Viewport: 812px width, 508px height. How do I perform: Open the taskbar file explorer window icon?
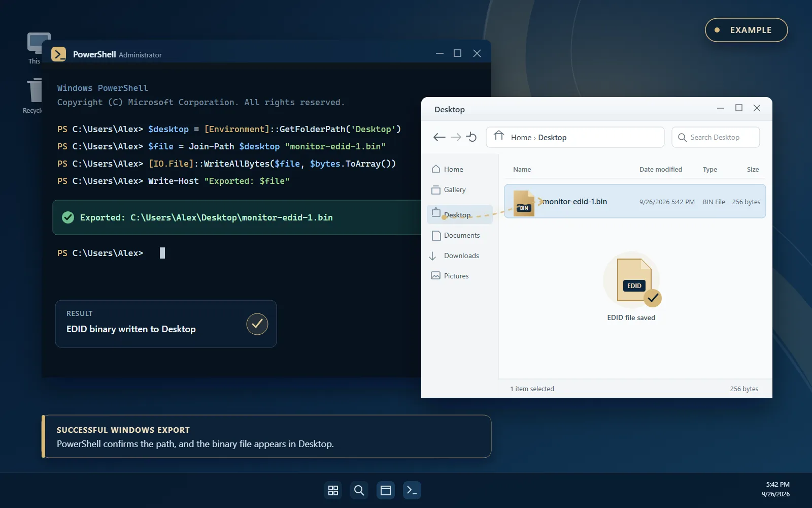tap(386, 490)
